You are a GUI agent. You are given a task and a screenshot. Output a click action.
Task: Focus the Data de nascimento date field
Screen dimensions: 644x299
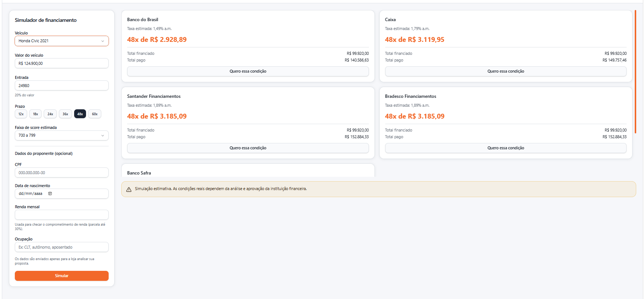62,193
